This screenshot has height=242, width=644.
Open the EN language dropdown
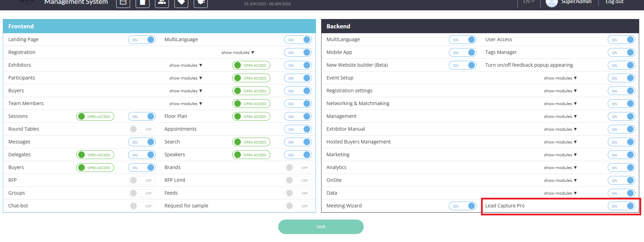click(529, 2)
